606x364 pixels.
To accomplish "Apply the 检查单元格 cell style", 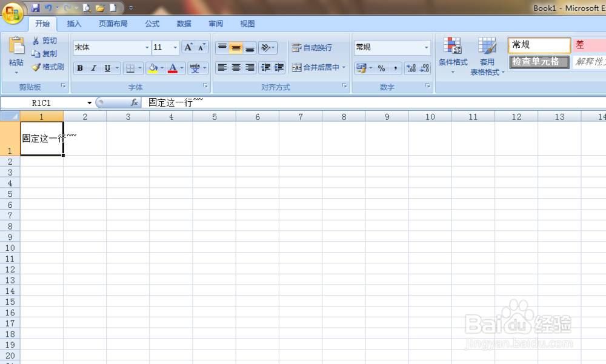I will coord(539,62).
